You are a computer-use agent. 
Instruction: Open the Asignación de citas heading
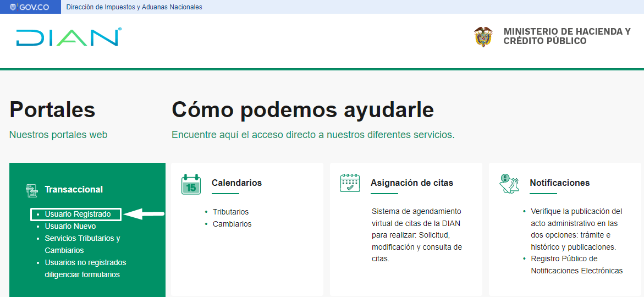pyautogui.click(x=412, y=183)
